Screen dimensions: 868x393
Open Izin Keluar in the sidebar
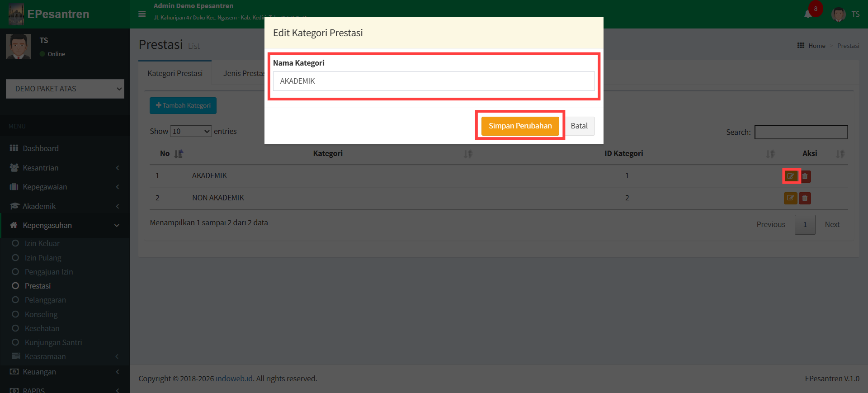[x=42, y=243]
